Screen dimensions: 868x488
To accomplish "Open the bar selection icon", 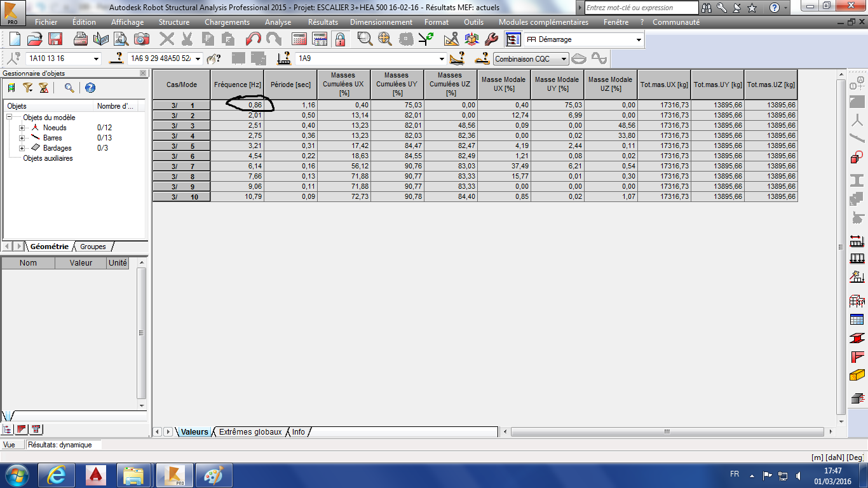I will 116,58.
